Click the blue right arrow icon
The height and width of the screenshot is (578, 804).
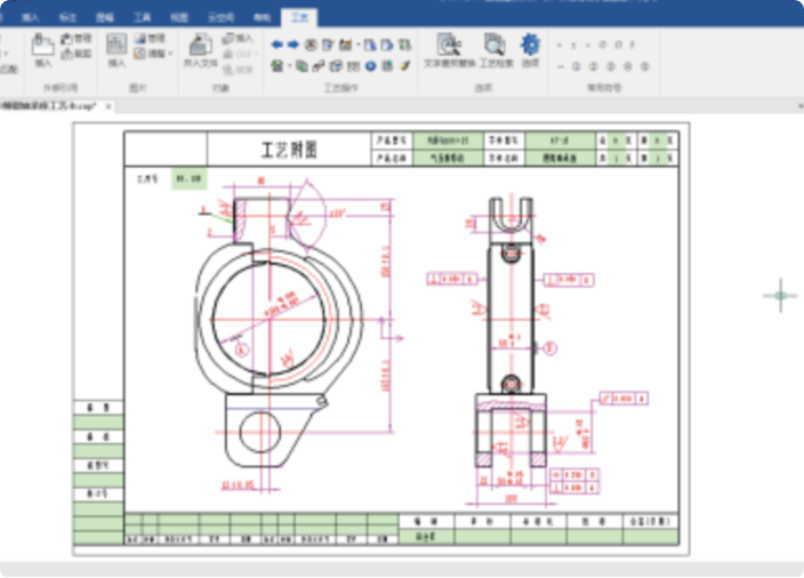293,44
